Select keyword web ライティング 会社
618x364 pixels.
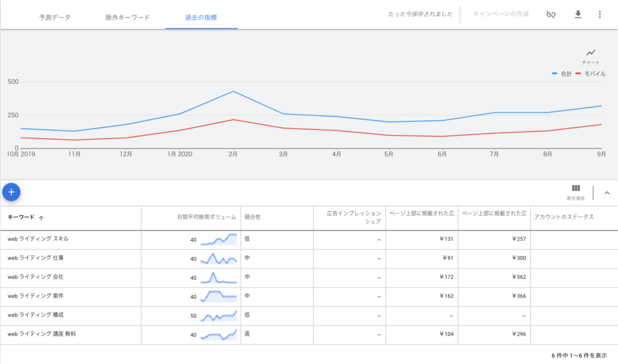click(36, 277)
